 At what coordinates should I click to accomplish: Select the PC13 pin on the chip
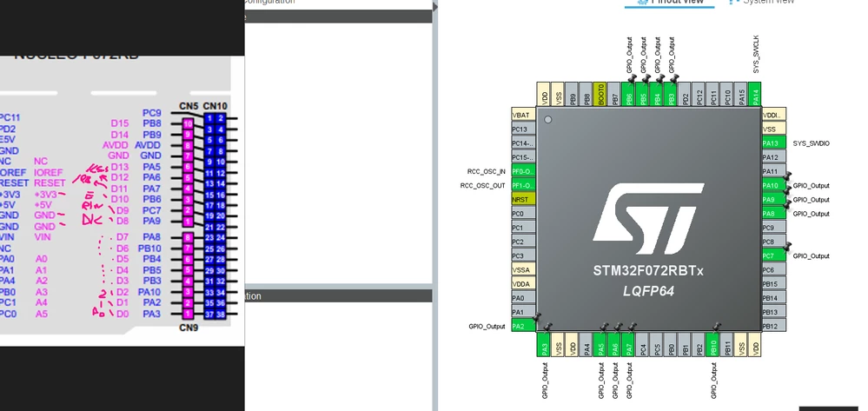pos(524,129)
